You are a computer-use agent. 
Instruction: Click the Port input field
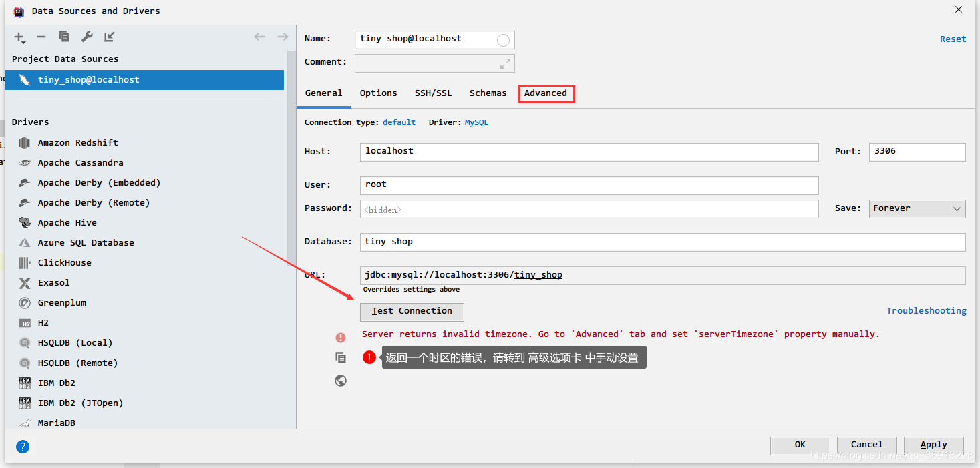tap(917, 152)
